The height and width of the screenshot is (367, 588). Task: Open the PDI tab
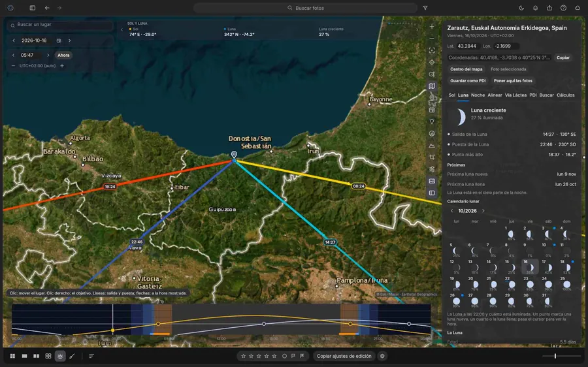pyautogui.click(x=533, y=95)
